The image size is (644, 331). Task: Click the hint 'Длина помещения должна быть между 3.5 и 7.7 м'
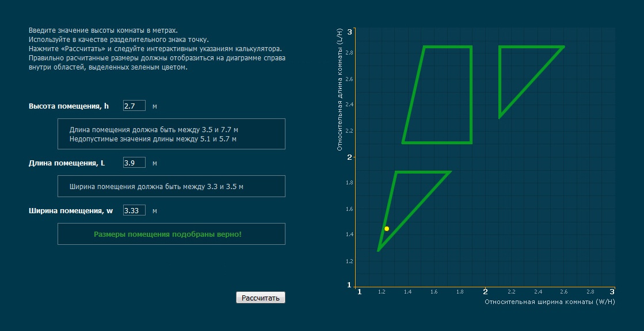pos(154,130)
